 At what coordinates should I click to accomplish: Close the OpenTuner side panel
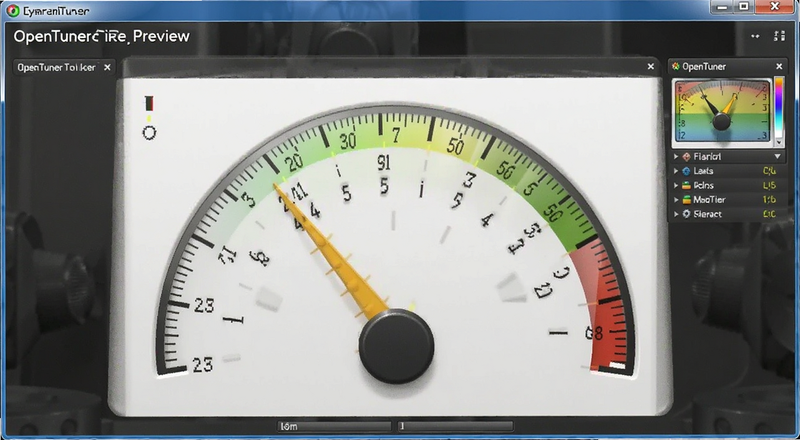tap(779, 66)
